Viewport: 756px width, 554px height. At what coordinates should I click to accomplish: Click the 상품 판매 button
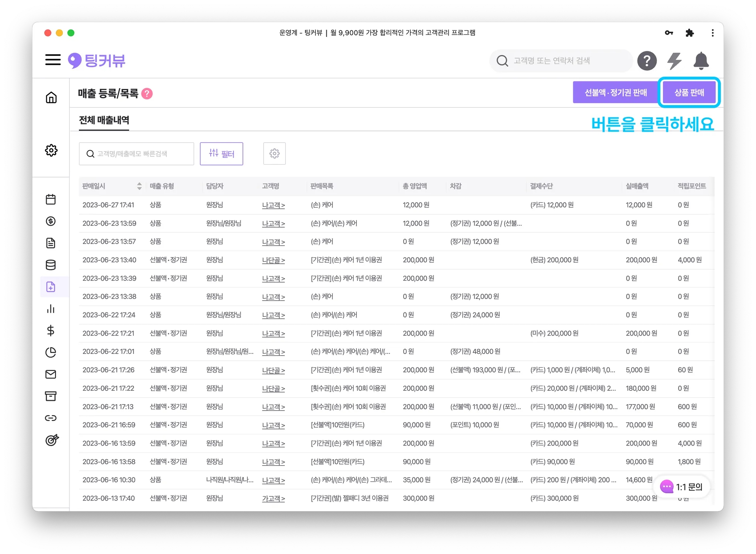[689, 93]
